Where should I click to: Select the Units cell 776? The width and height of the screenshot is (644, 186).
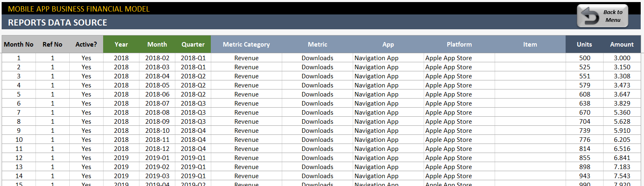[585, 140]
